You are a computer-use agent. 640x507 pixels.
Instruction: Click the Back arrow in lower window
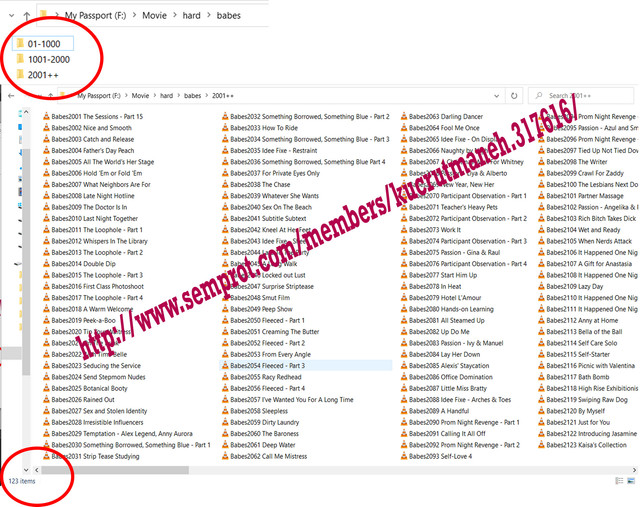click(x=11, y=96)
